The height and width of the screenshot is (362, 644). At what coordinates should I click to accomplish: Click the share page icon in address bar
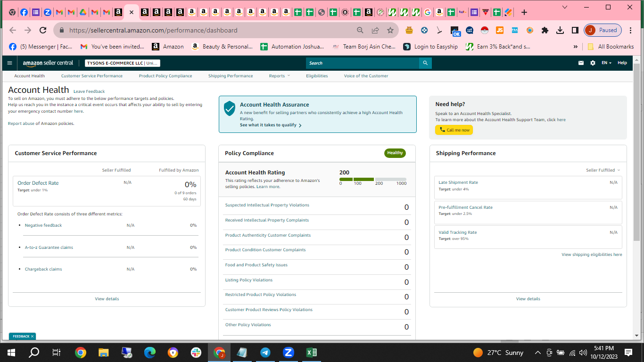pyautogui.click(x=375, y=30)
